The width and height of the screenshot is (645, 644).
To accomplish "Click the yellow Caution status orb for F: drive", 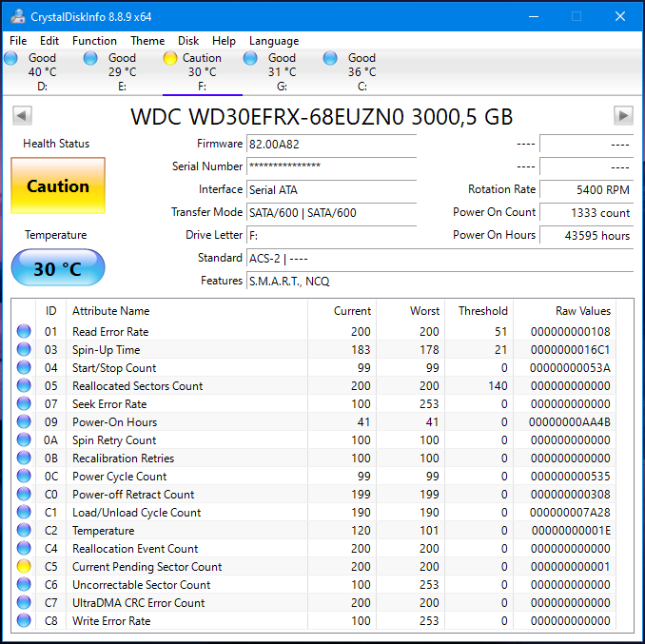I will click(x=170, y=58).
